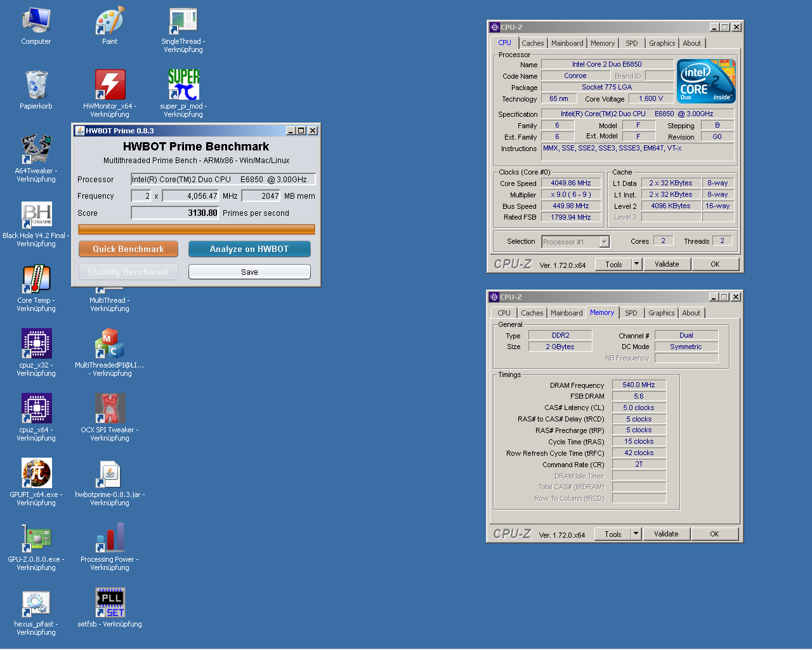This screenshot has height=650, width=812.
Task: Open Graphics tab in lower CPU-Z window
Action: (x=662, y=313)
